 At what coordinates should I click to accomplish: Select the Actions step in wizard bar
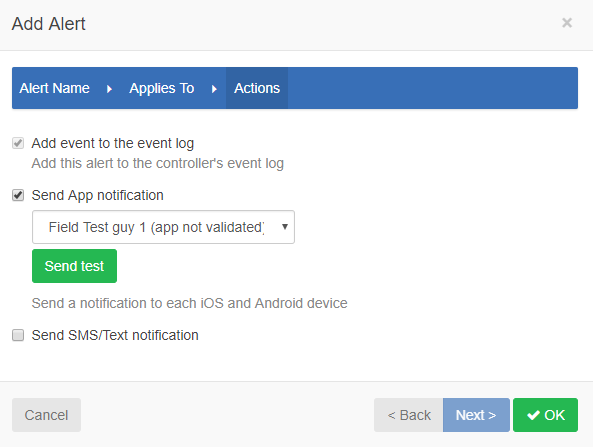click(x=257, y=88)
